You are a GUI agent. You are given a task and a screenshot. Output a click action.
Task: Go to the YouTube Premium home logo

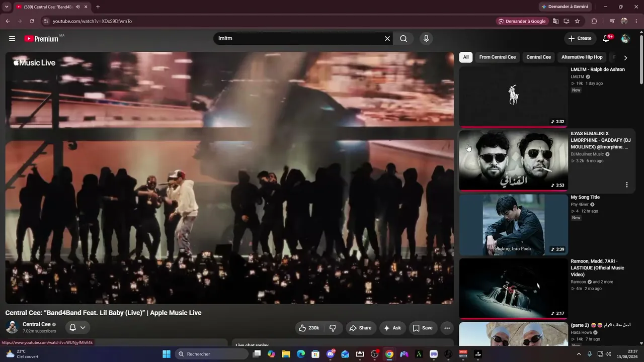tap(41, 39)
